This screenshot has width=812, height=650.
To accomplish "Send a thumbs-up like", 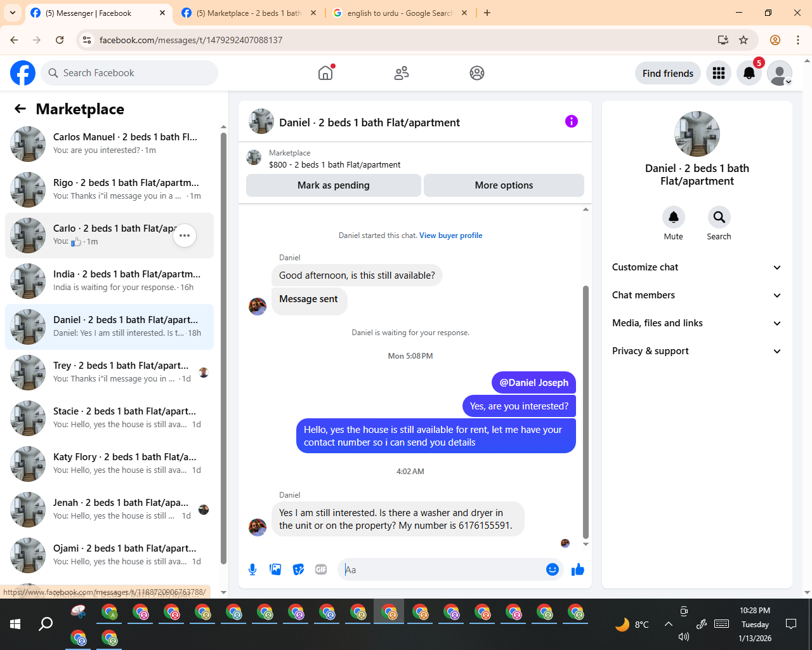I will click(577, 569).
